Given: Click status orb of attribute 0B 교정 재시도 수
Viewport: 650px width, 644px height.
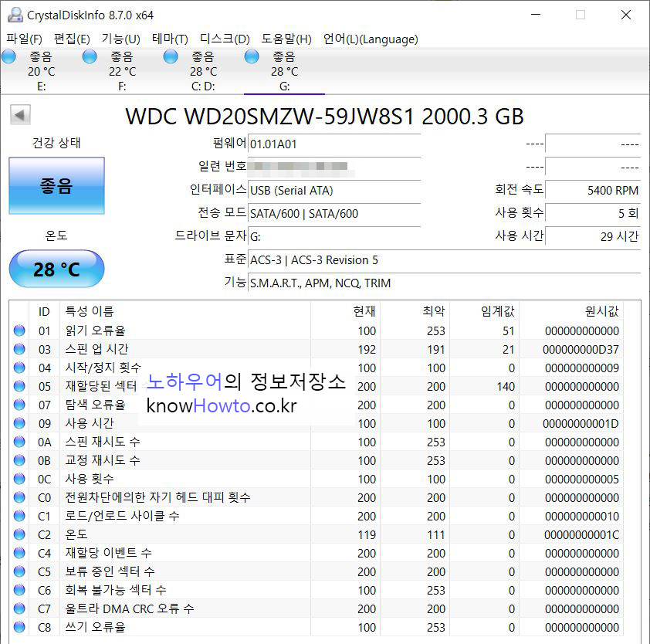Looking at the screenshot, I should pos(19,460).
